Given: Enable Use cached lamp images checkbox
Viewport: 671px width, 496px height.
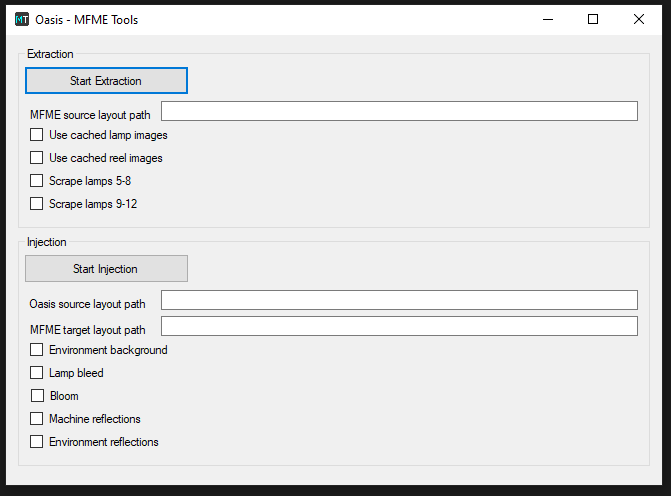Looking at the screenshot, I should click(36, 135).
